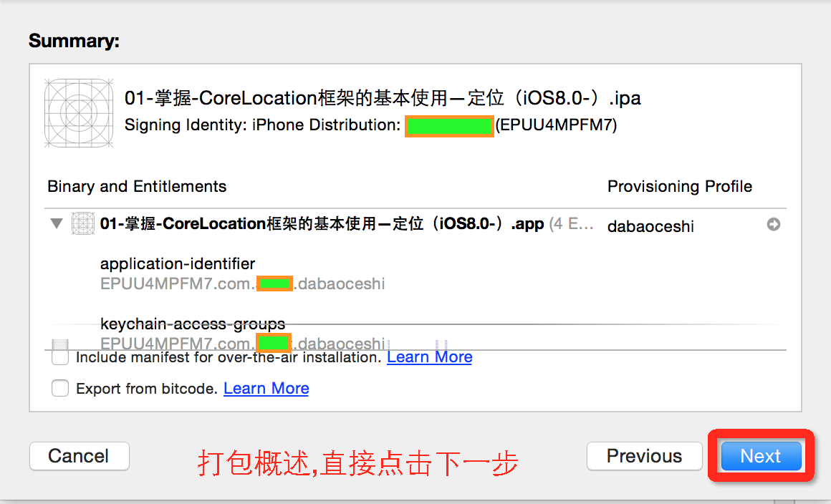831x504 pixels.
Task: Click the dabaoceshi provisioning profile name
Action: coord(650,226)
